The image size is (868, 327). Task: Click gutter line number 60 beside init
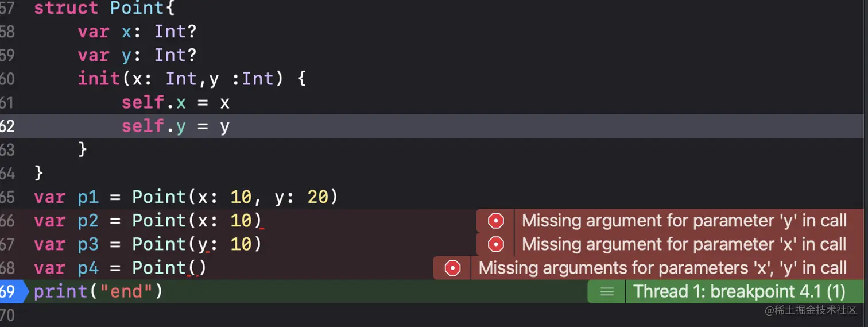coord(7,79)
